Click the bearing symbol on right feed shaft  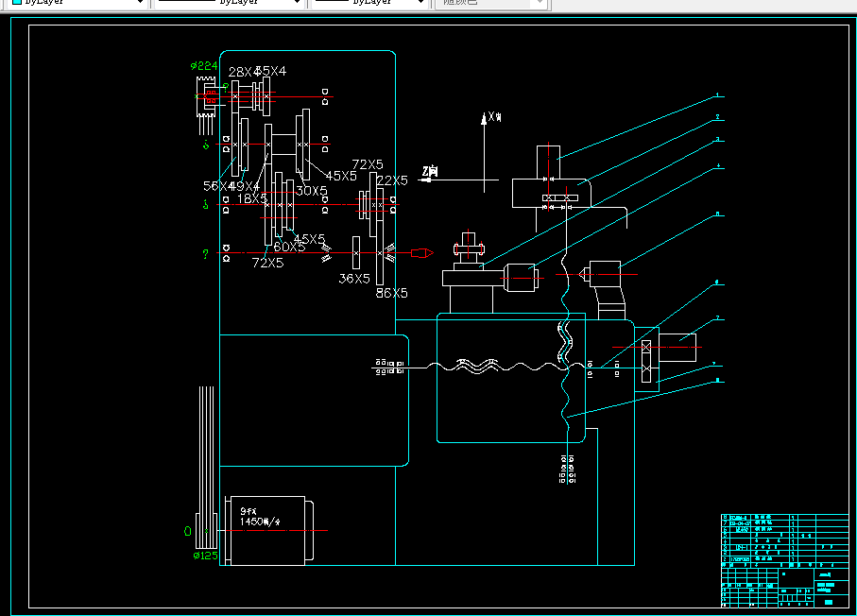(646, 361)
